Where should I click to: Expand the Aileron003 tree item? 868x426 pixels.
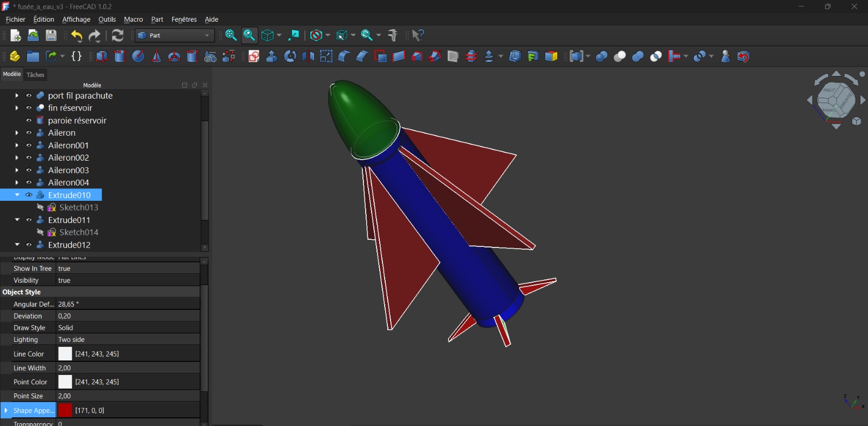(17, 170)
